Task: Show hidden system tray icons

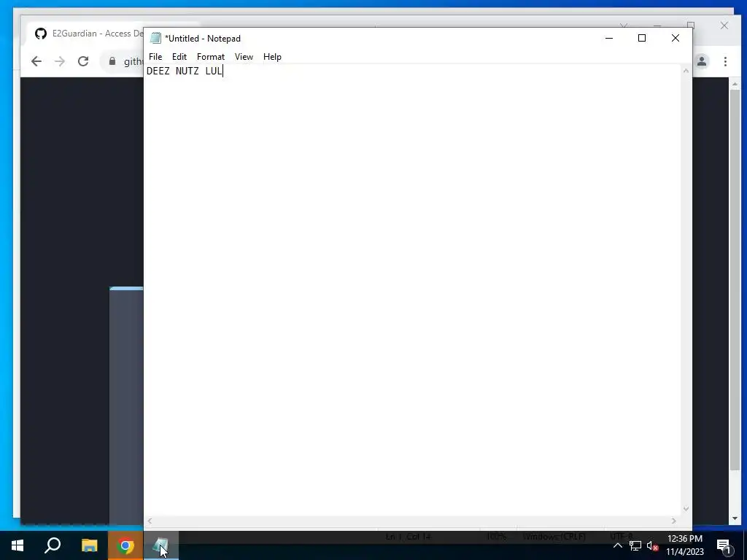Action: tap(617, 545)
